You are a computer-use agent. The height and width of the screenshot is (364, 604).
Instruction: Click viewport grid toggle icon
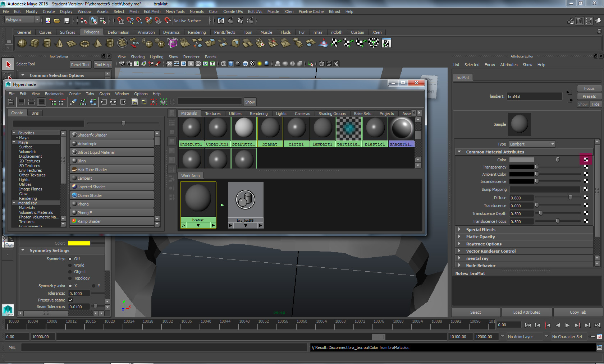click(169, 64)
